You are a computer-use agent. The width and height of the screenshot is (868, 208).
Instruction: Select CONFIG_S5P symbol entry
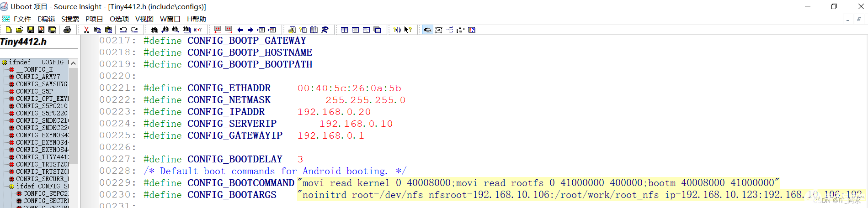[x=34, y=91]
